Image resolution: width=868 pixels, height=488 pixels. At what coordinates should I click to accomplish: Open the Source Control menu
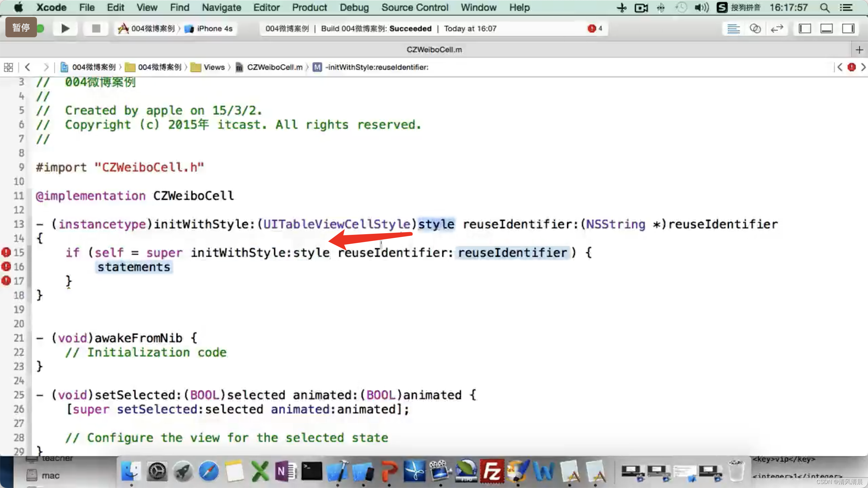[414, 7]
